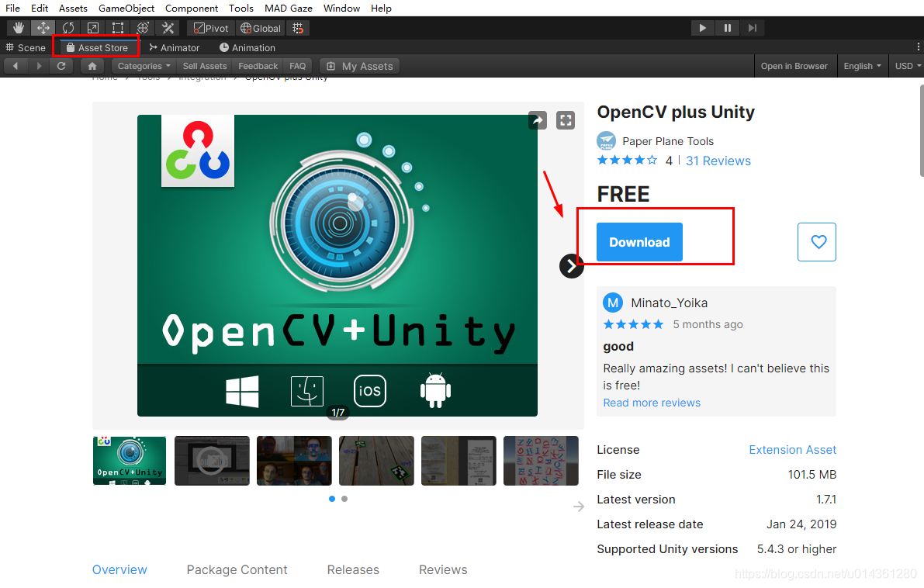Image resolution: width=924 pixels, height=588 pixels.
Task: Select the alphabet letters thumbnail
Action: point(541,461)
